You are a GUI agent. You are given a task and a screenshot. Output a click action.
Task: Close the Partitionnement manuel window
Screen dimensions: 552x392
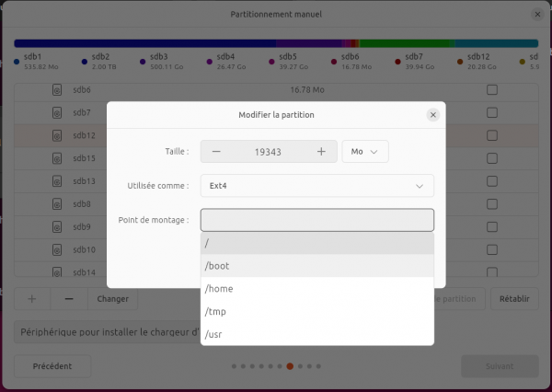(537, 15)
